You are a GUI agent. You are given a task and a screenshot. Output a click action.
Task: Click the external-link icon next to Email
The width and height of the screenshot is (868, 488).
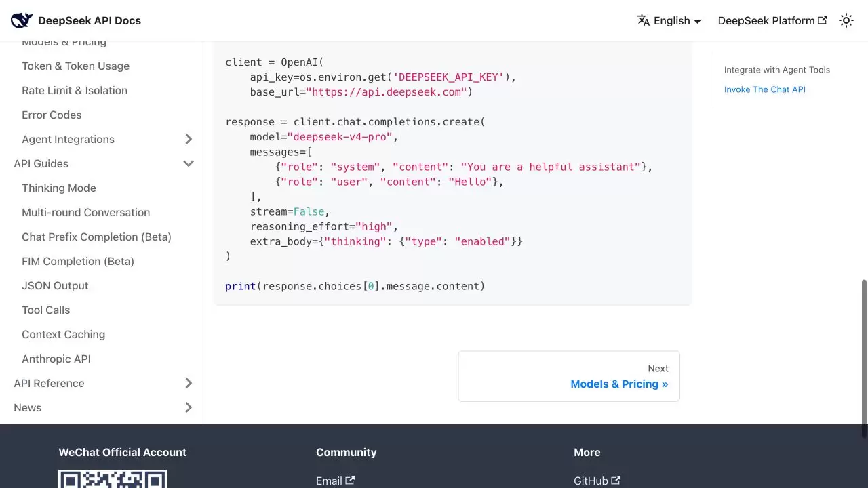(350, 480)
